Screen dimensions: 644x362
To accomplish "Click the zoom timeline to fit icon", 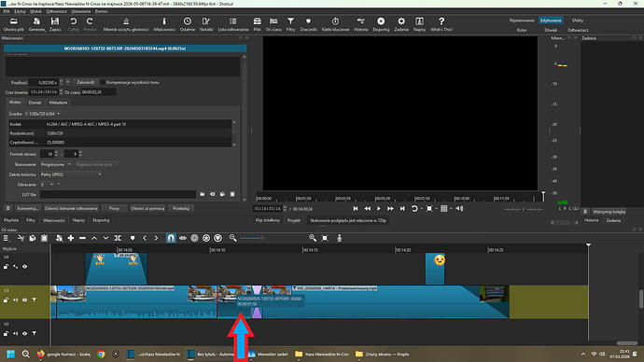I will point(325,238).
